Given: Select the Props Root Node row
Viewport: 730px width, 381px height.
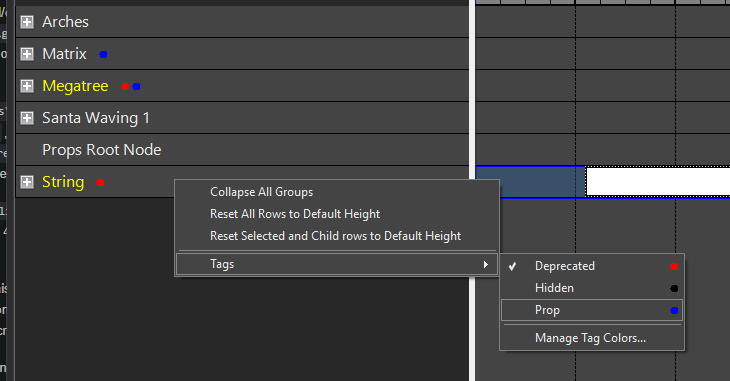Looking at the screenshot, I should tap(242, 150).
